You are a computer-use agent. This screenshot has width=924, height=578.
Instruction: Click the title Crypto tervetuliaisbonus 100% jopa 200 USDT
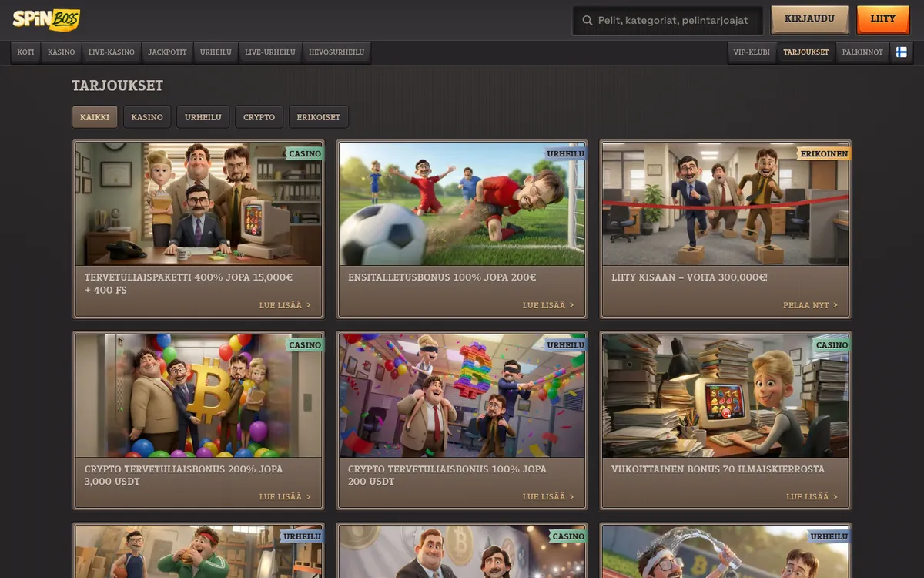point(447,475)
